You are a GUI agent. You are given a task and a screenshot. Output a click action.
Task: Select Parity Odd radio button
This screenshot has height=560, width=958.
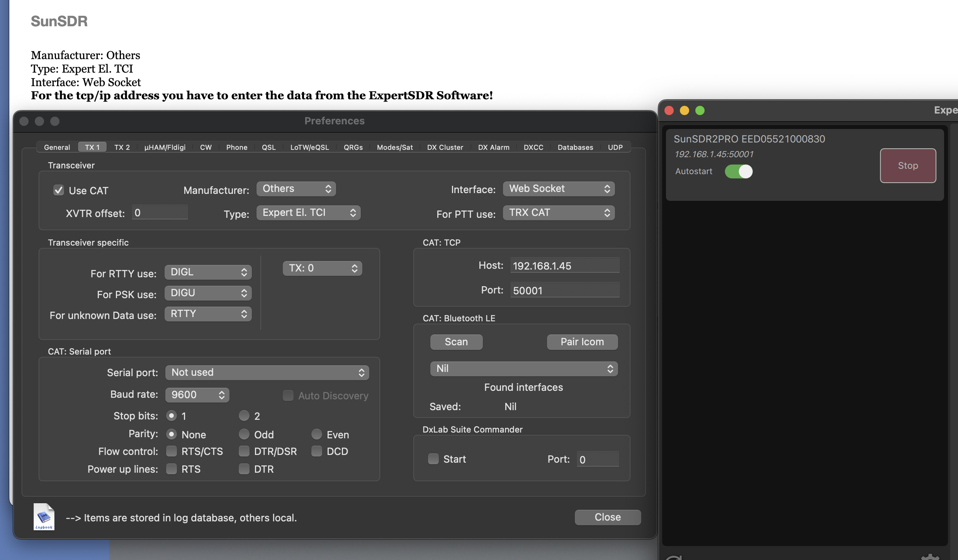[244, 434]
